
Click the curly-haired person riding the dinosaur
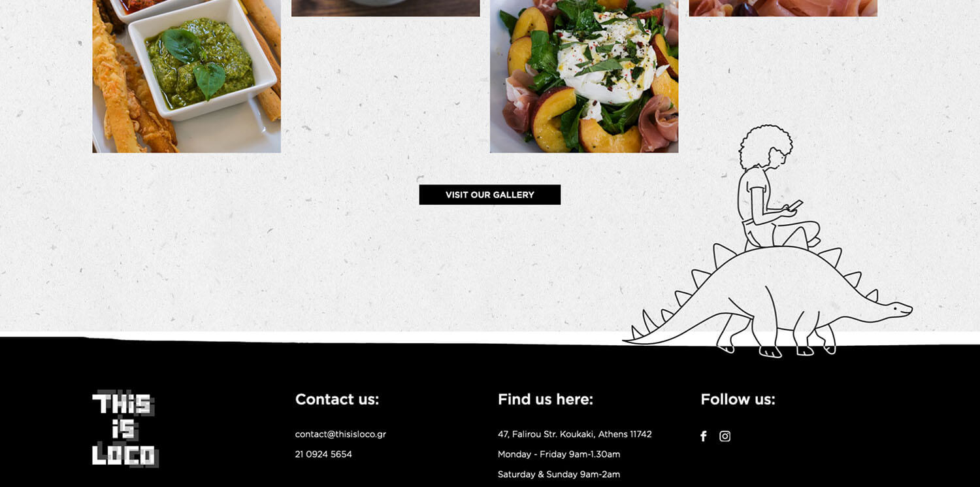(774, 186)
